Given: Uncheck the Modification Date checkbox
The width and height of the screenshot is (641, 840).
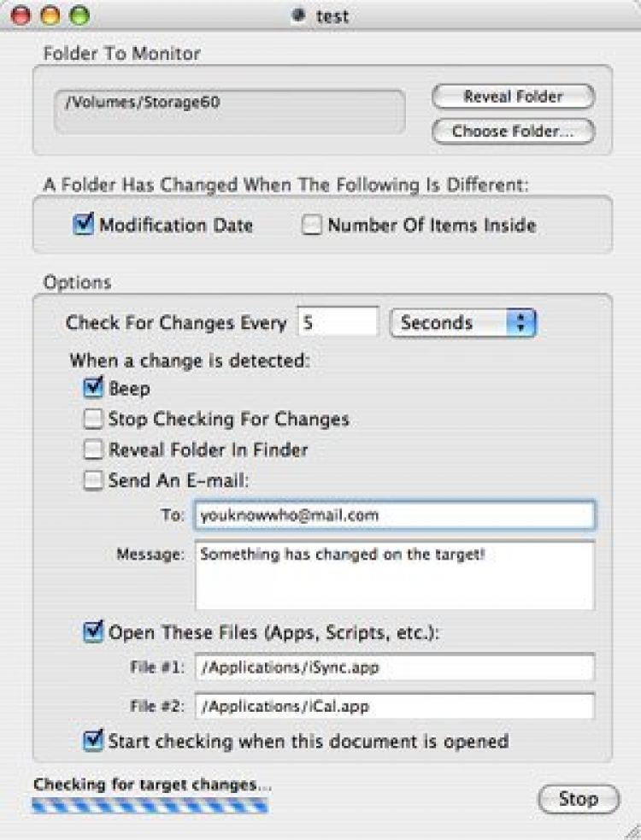Looking at the screenshot, I should click(x=83, y=226).
